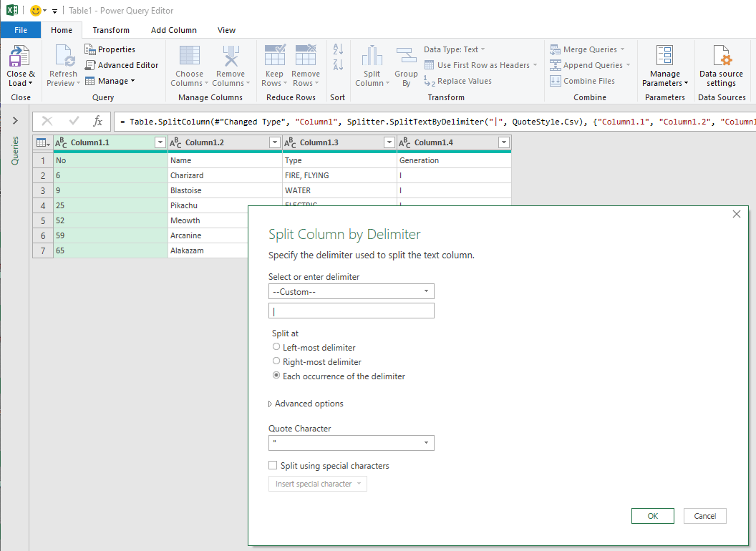Switch to the Add Column tab
The height and width of the screenshot is (551, 756).
pyautogui.click(x=173, y=30)
